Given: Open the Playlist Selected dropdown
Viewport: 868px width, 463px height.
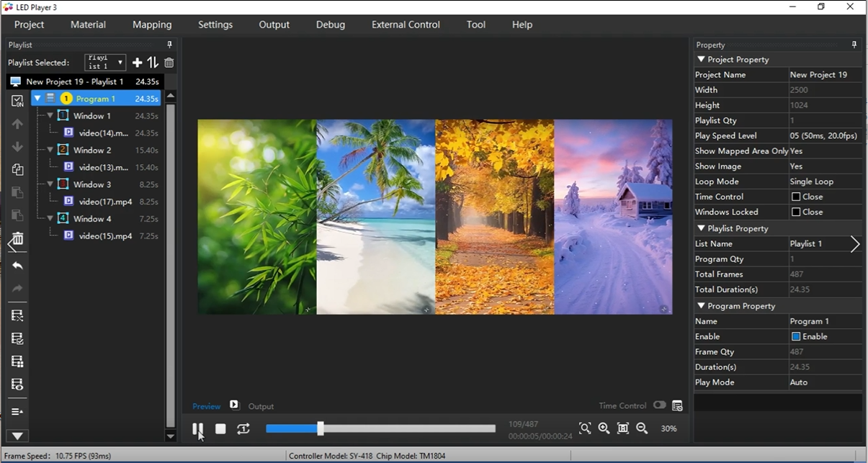Looking at the screenshot, I should coord(105,63).
